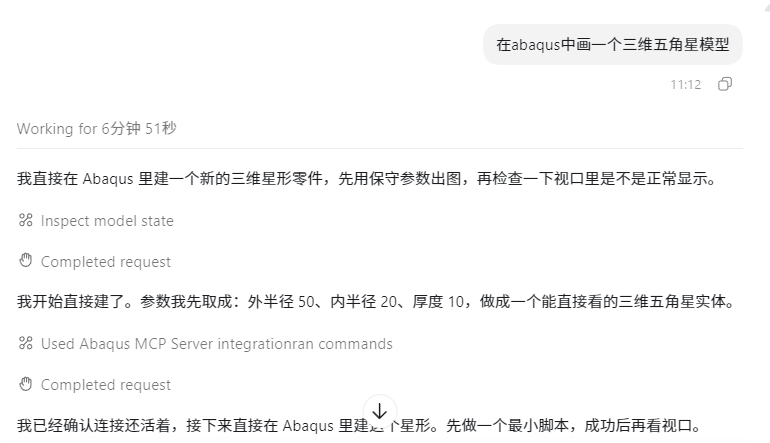Copy the user message with copy icon

[x=725, y=84]
